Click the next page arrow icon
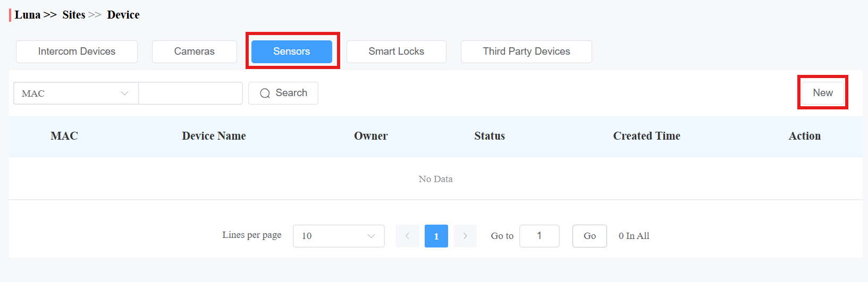Viewport: 868px width, 282px height. [x=465, y=236]
